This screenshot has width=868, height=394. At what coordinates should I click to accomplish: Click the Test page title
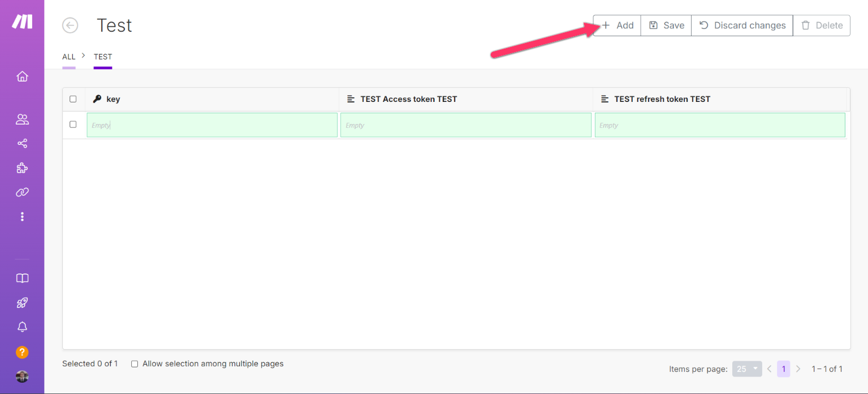[x=114, y=25]
